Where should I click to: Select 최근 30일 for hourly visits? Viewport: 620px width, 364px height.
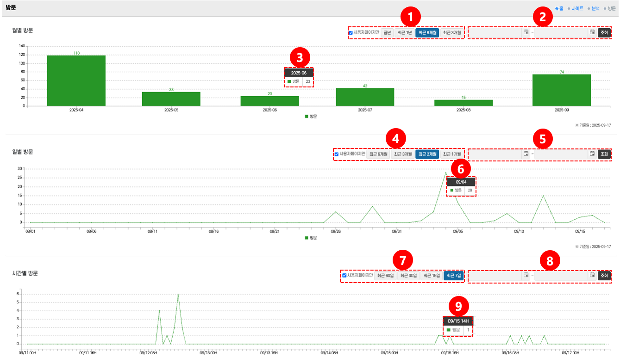point(409,276)
